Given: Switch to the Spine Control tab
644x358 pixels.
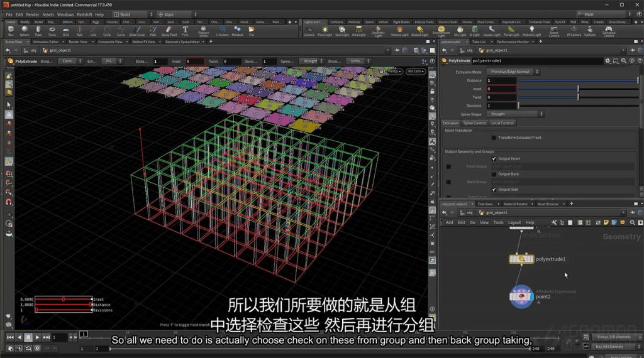Looking at the screenshot, I should point(474,123).
